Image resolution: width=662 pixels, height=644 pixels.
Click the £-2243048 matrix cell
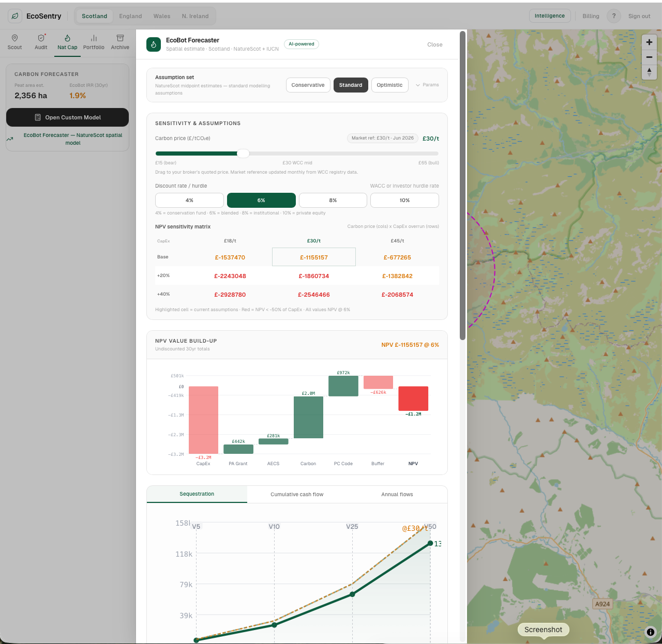[230, 276]
